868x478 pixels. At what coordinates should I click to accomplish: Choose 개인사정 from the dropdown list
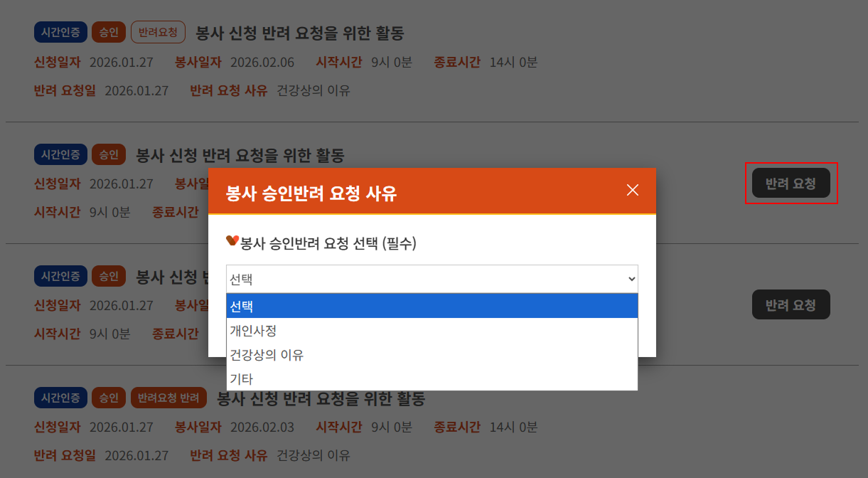coord(432,331)
